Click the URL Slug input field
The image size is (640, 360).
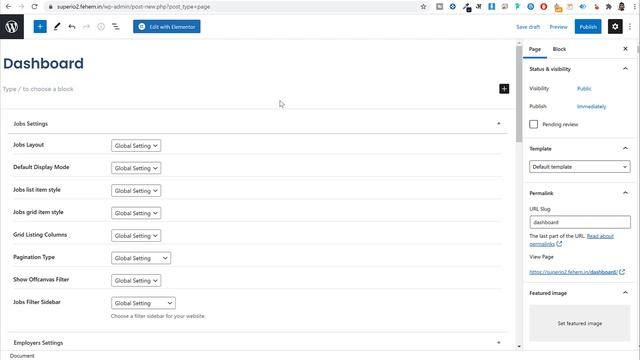point(580,222)
